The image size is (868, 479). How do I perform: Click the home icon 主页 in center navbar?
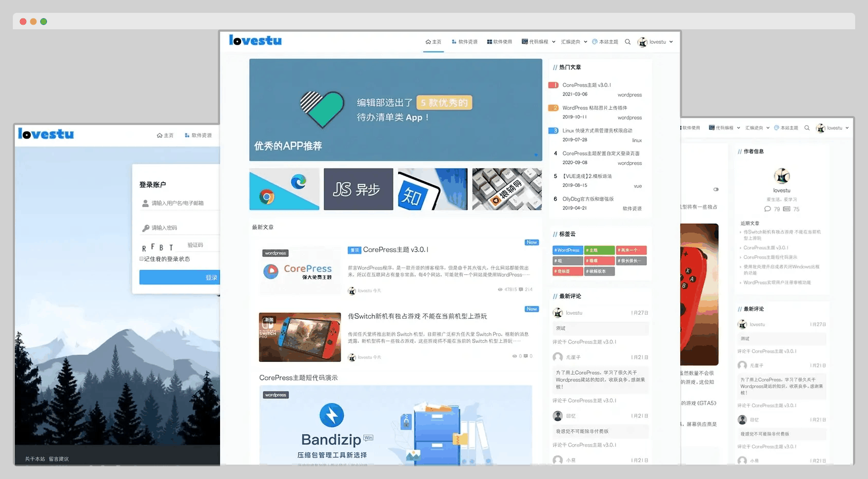(x=433, y=42)
